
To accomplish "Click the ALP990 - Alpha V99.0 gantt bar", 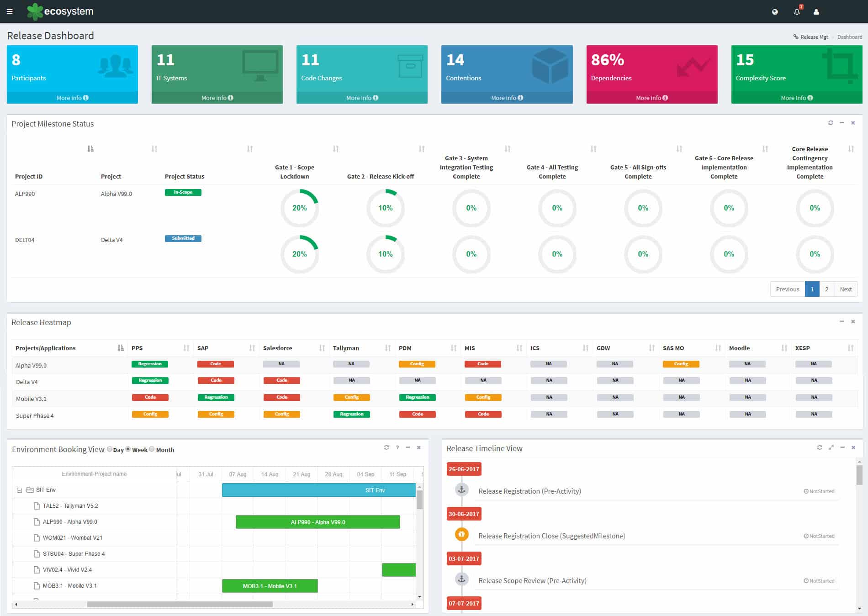I will (x=318, y=522).
